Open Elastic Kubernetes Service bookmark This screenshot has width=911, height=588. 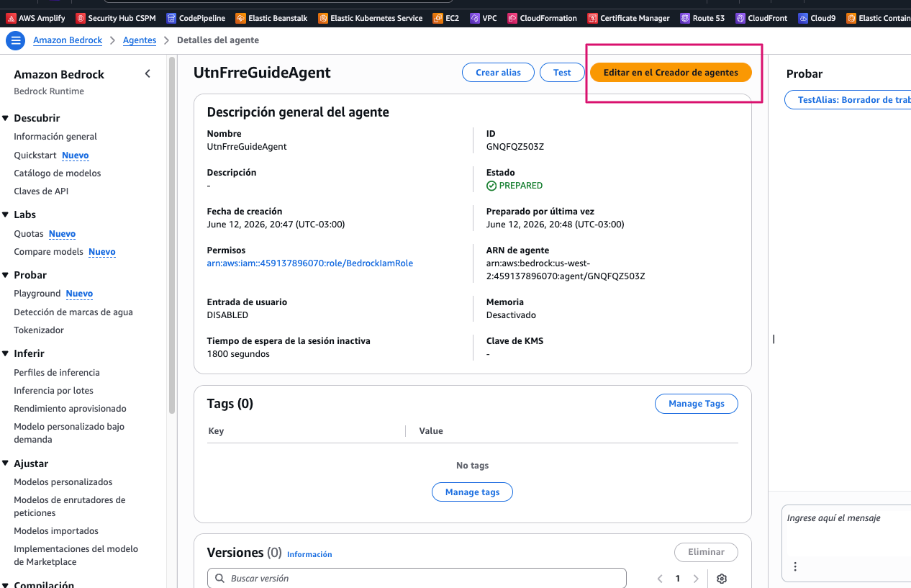pos(370,18)
